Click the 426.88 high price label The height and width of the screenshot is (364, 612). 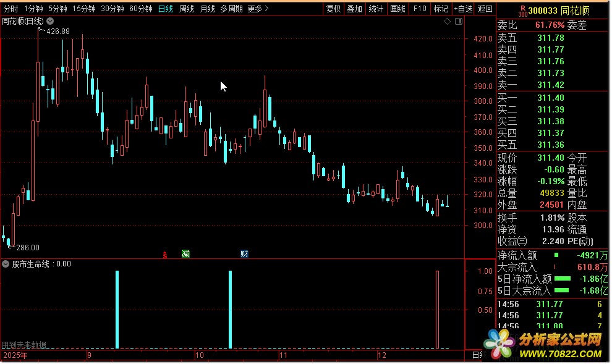[x=57, y=32]
